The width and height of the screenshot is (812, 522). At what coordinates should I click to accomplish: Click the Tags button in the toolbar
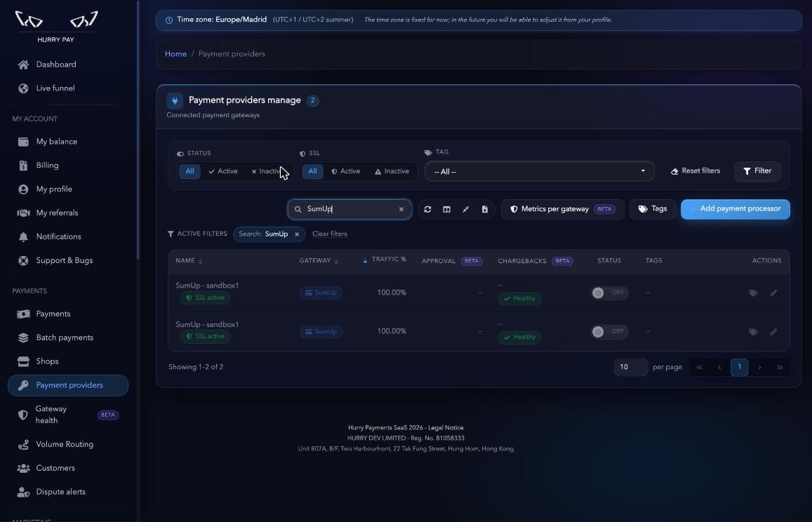(653, 209)
